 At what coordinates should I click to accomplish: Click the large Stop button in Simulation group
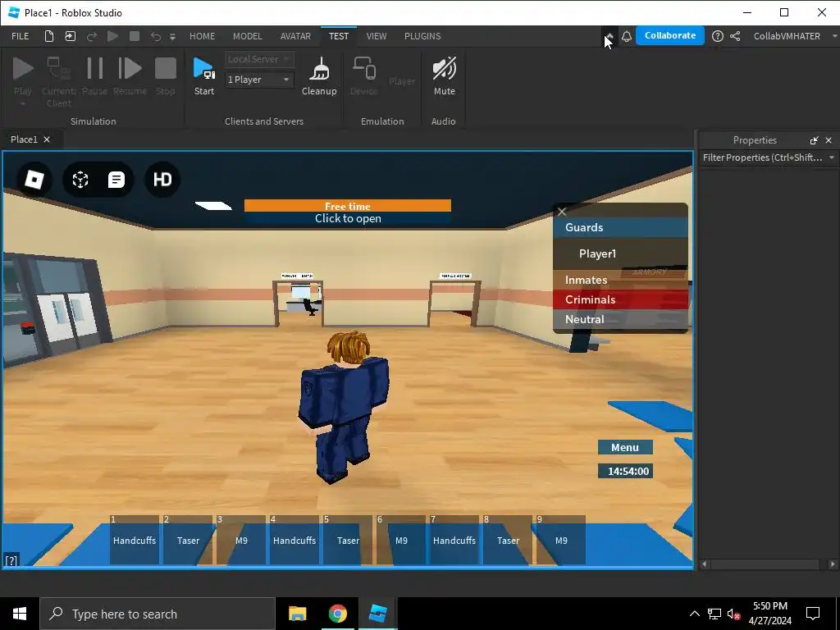pos(165,76)
